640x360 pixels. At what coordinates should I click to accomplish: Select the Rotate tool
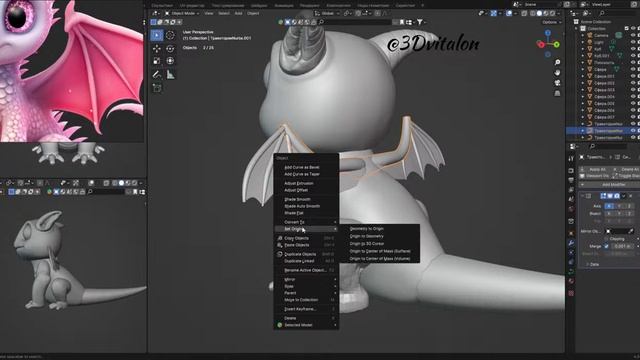(170, 49)
